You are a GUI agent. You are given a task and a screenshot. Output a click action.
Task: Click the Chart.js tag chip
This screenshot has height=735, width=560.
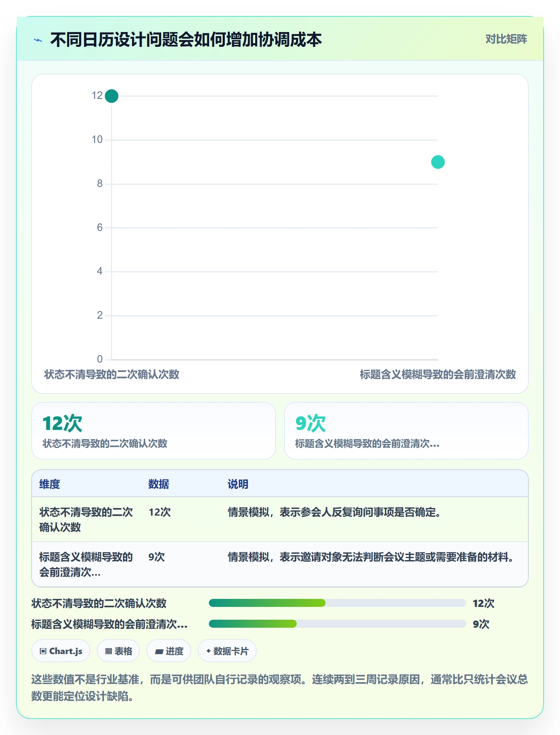(61, 651)
